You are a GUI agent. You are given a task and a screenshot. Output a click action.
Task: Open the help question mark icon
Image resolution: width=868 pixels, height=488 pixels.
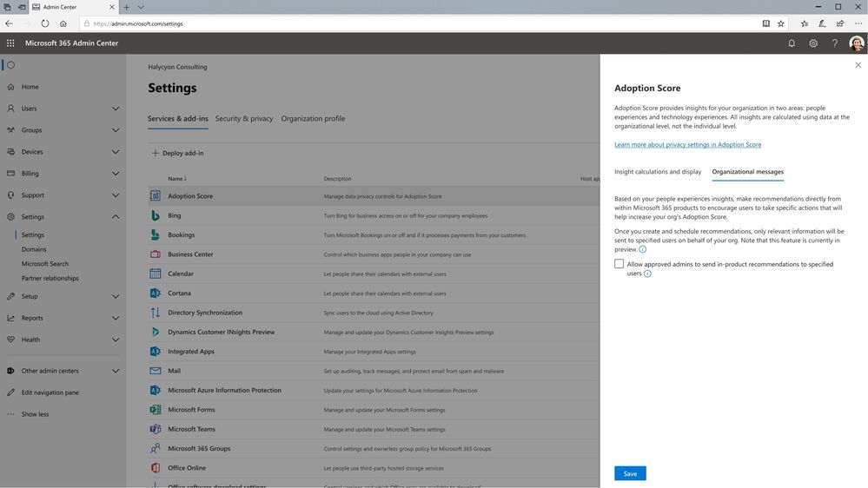(x=835, y=43)
